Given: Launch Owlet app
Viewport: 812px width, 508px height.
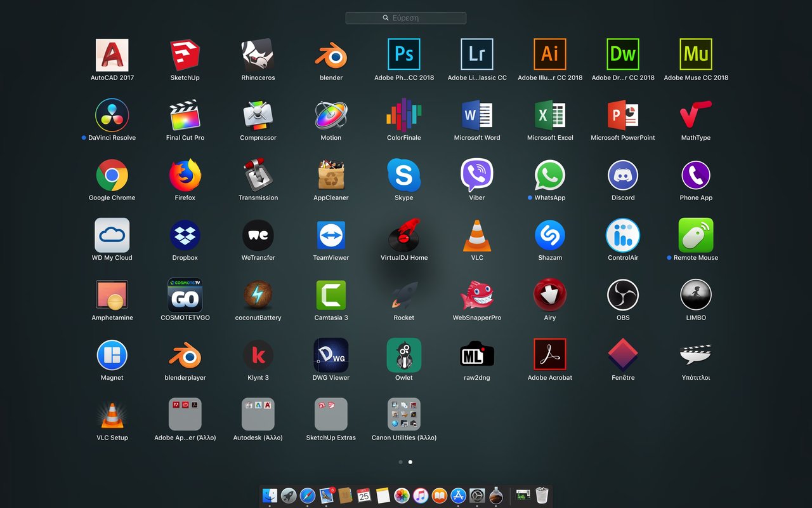Looking at the screenshot, I should point(404,356).
